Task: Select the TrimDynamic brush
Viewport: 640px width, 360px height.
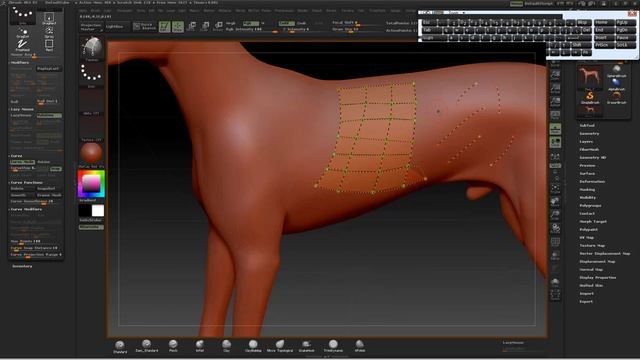Action: [333, 346]
